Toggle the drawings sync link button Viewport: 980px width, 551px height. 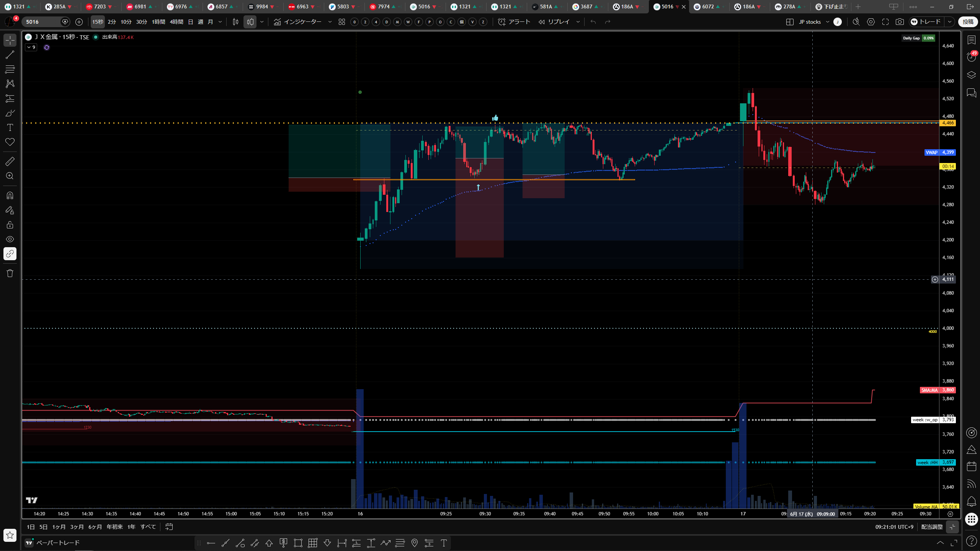coord(10,254)
